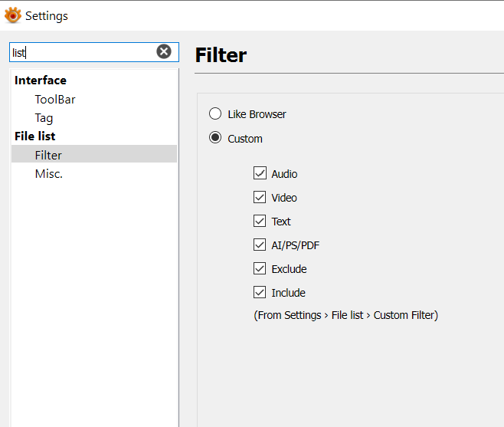The width and height of the screenshot is (504, 427).
Task: Click the XnView icon in the title bar
Action: (12, 15)
